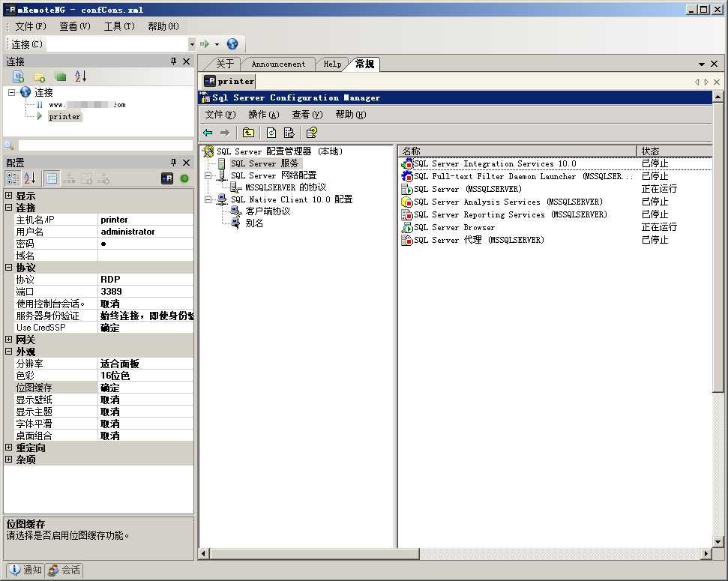Switch to the Announcement tab
Screen dimensions: 728x581
[x=278, y=64]
